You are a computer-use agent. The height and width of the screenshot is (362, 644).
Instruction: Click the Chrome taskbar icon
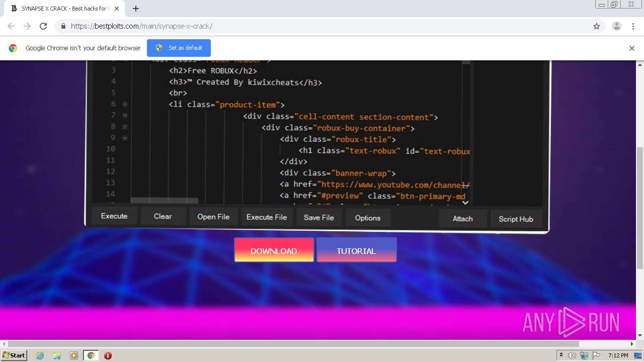point(91,355)
